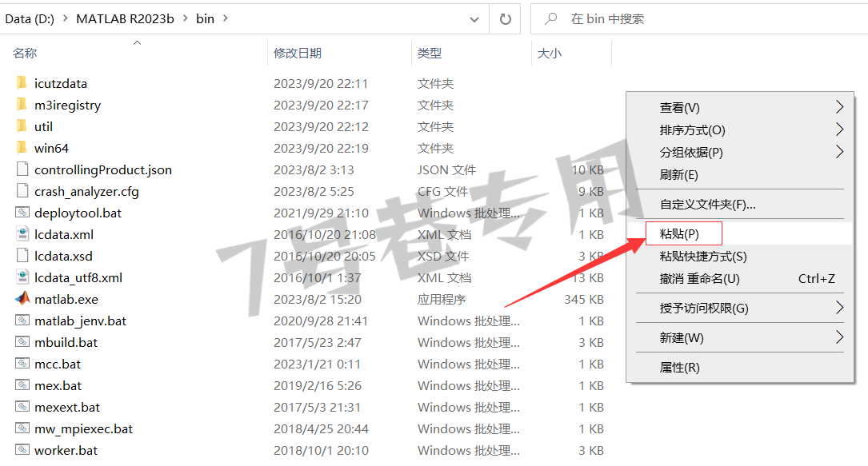The image size is (868, 466).
Task: Click the mw_mpiexec.bat batch file icon
Action: coord(22,428)
